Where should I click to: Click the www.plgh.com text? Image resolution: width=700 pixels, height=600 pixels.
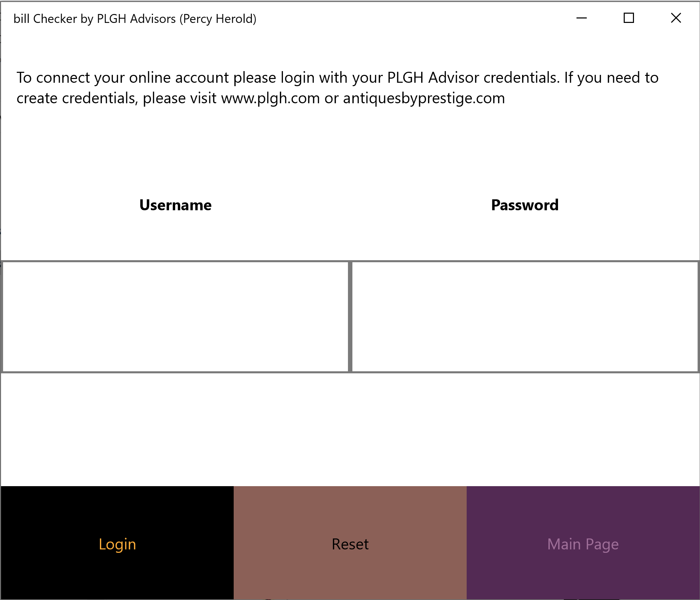pyautogui.click(x=270, y=98)
